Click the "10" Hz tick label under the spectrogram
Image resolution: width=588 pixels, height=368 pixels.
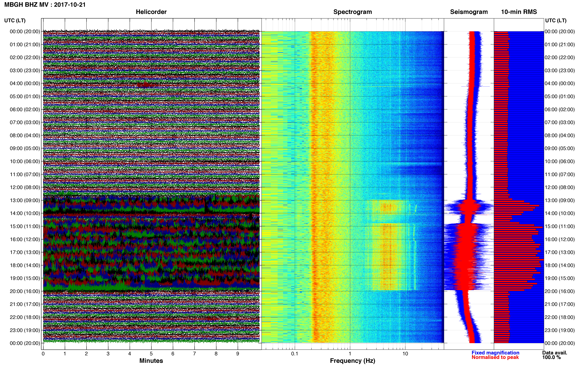[x=405, y=354]
